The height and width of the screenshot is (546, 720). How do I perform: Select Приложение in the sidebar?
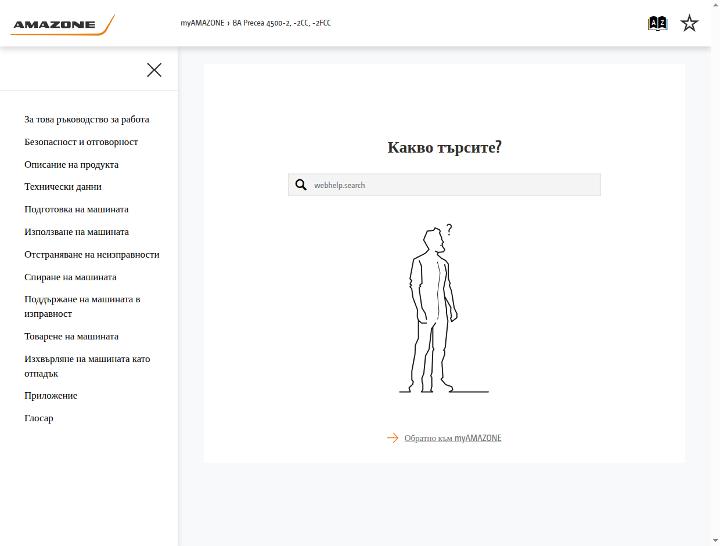(51, 395)
